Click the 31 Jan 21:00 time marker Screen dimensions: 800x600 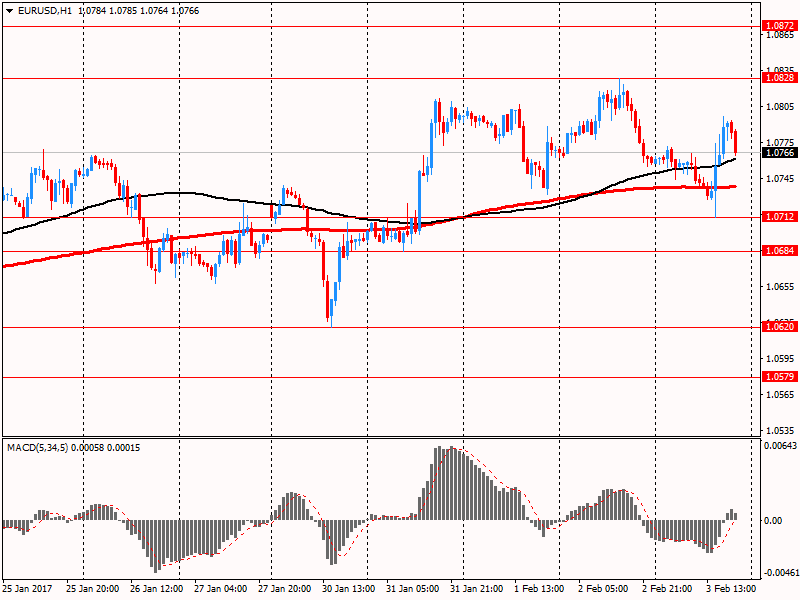pyautogui.click(x=477, y=588)
